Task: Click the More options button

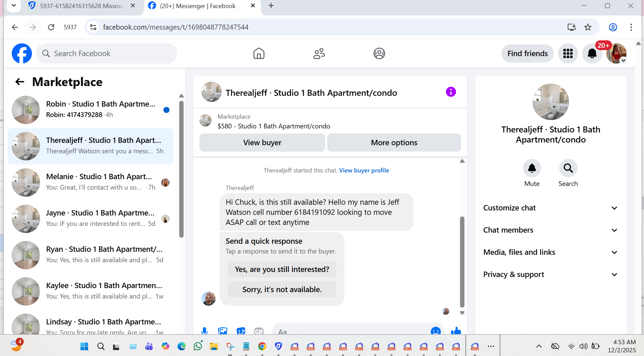Action: tap(394, 143)
